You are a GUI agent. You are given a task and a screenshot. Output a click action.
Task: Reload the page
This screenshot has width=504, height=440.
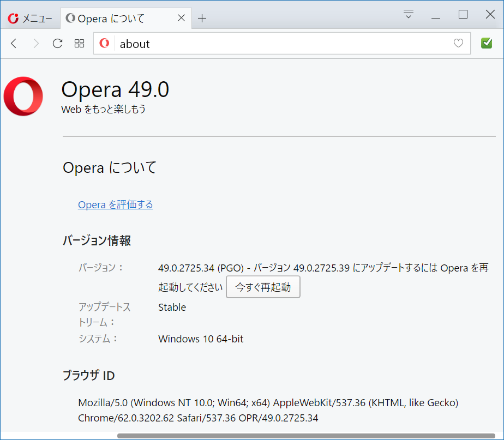coord(57,44)
